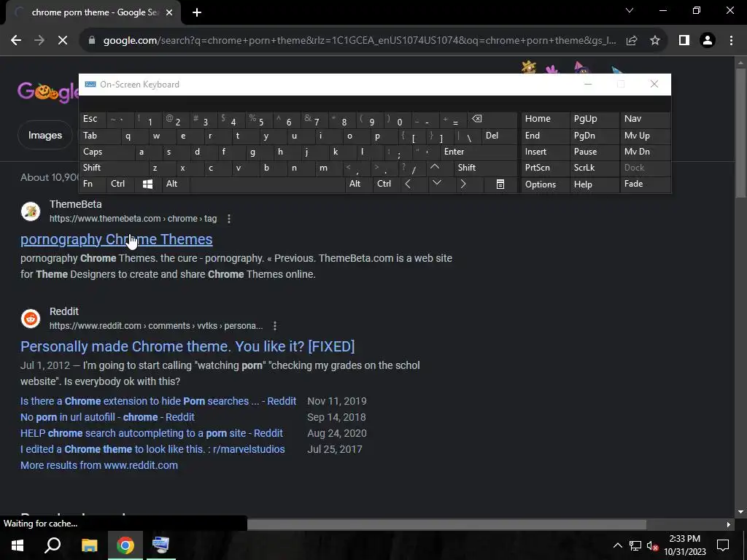
Task: Click Windows logo key on On-Screen Keyboard
Action: (x=147, y=184)
